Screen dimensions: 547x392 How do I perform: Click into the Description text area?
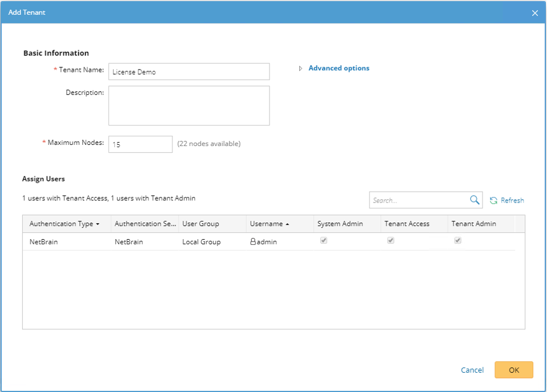tap(188, 106)
